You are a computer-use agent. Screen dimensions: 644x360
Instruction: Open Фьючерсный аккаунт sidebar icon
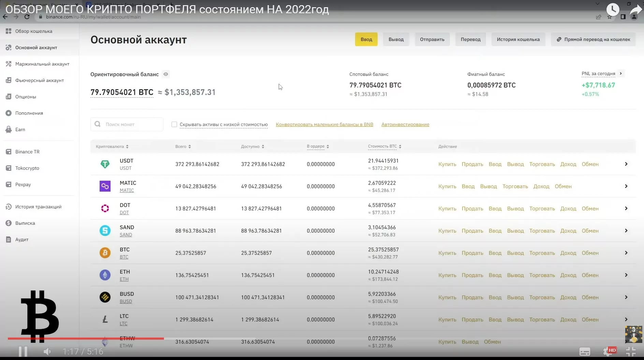(9, 80)
